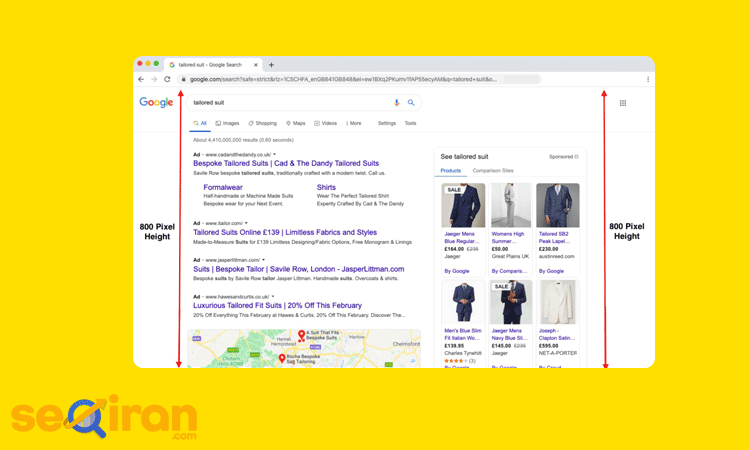Viewport: 750px width, 450px height.
Task: Click the Joseph Clapton Satin jacket image
Action: (558, 302)
